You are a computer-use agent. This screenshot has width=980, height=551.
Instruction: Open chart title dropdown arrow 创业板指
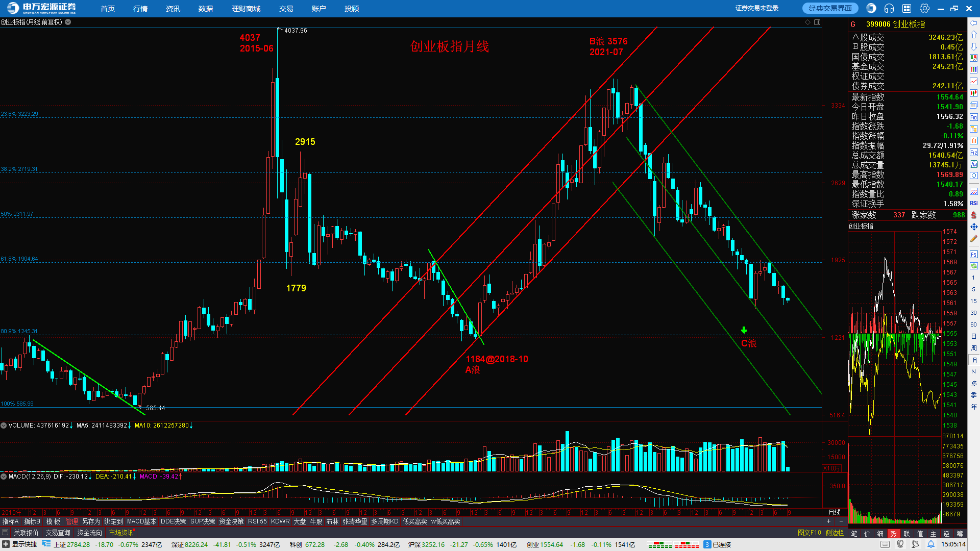coord(68,22)
